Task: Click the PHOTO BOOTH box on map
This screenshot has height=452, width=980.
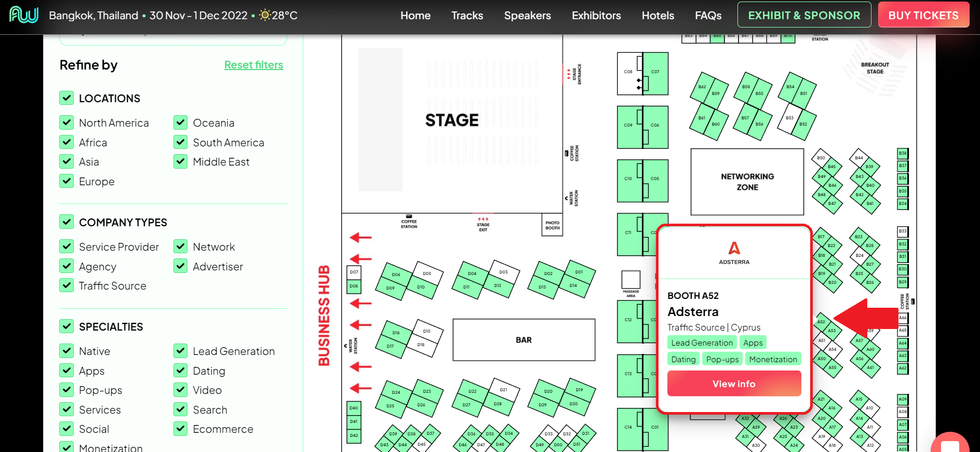Action: pyautogui.click(x=552, y=225)
